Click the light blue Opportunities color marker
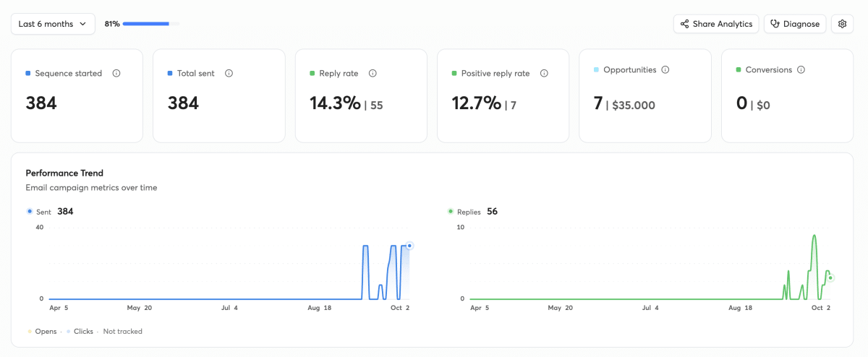 point(596,70)
